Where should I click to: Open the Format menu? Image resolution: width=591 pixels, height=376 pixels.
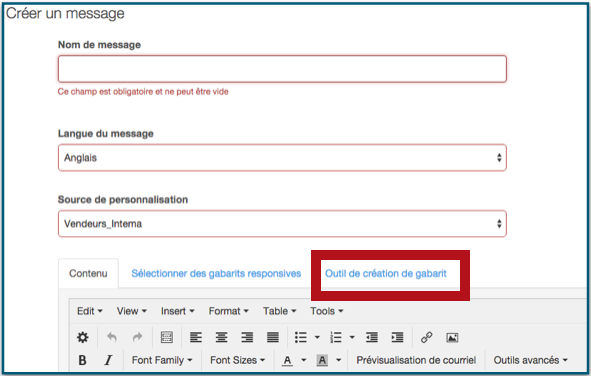tap(228, 311)
